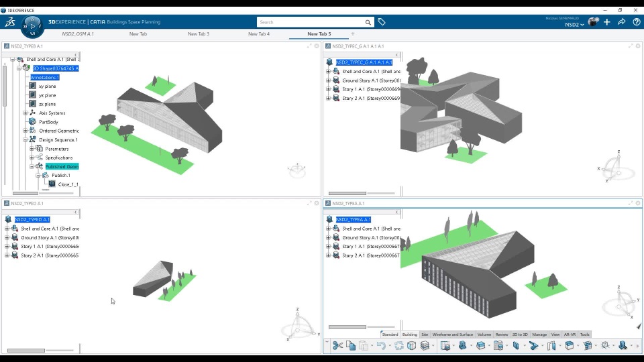Click the Update refresh icon in toolbar

[398, 346]
